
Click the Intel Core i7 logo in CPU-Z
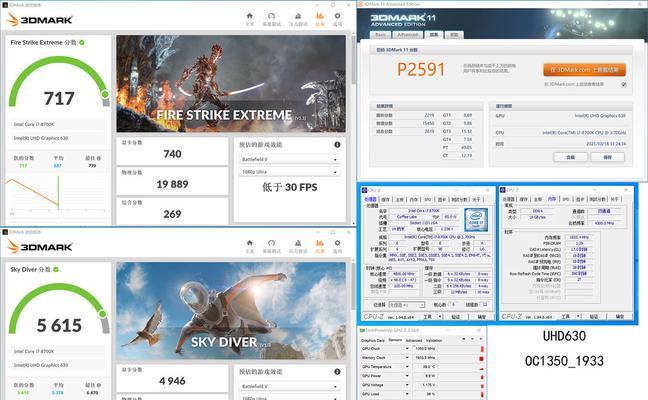coord(476,219)
